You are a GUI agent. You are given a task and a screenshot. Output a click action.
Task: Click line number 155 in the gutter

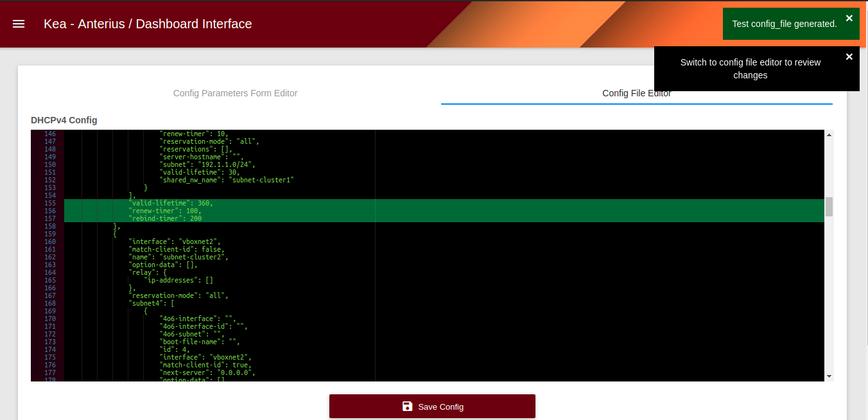click(x=49, y=203)
